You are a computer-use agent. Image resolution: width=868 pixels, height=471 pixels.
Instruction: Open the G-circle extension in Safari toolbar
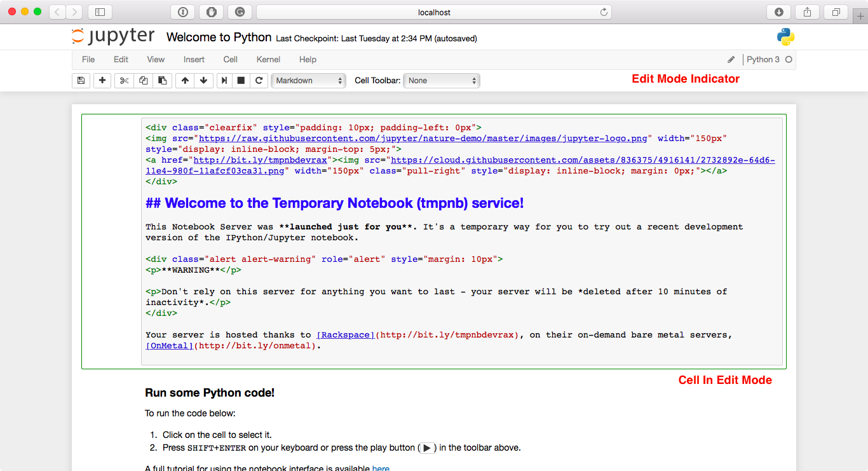(x=240, y=12)
